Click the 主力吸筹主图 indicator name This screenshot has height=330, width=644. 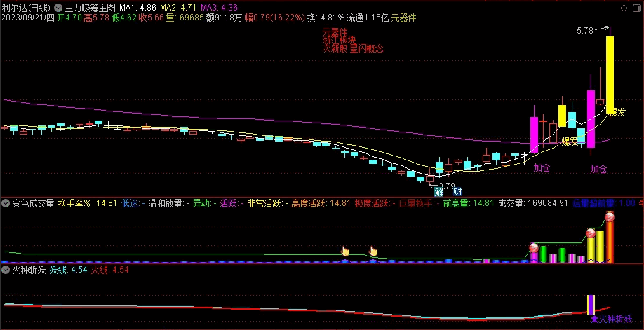(90, 8)
